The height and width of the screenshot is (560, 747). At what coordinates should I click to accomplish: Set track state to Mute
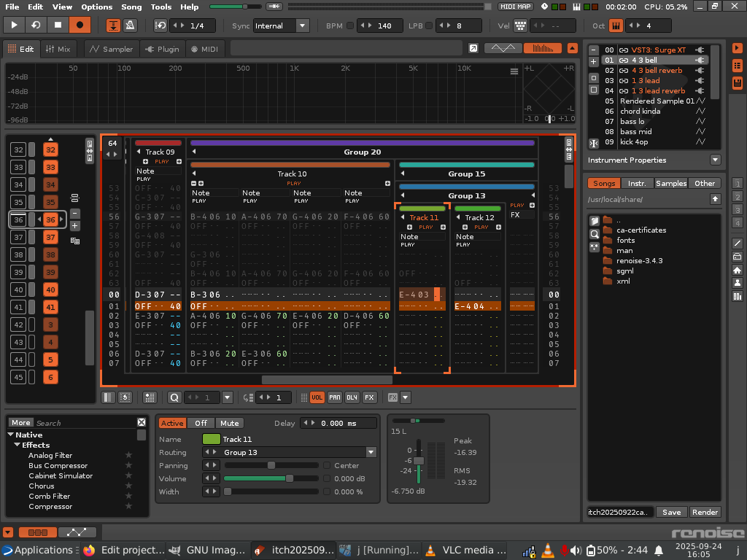click(230, 423)
